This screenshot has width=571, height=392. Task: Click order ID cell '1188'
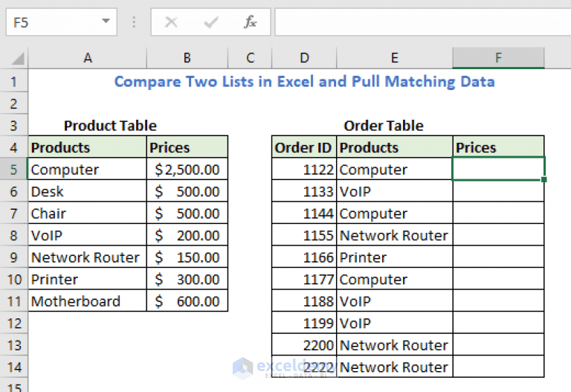[x=304, y=301]
